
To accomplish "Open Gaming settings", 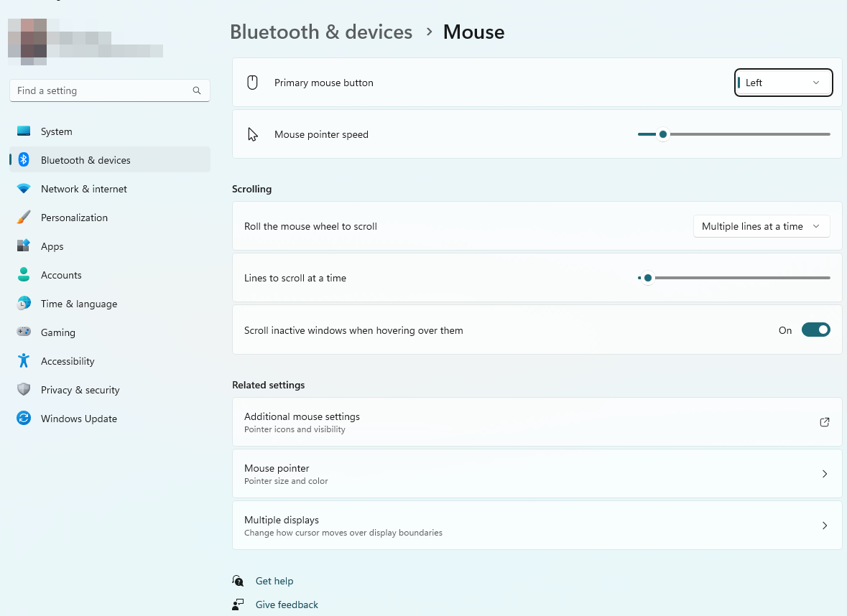I will pos(57,332).
